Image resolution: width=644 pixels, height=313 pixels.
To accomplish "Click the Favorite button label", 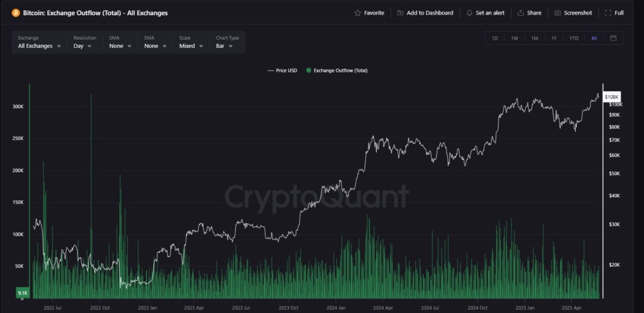I will pyautogui.click(x=374, y=13).
